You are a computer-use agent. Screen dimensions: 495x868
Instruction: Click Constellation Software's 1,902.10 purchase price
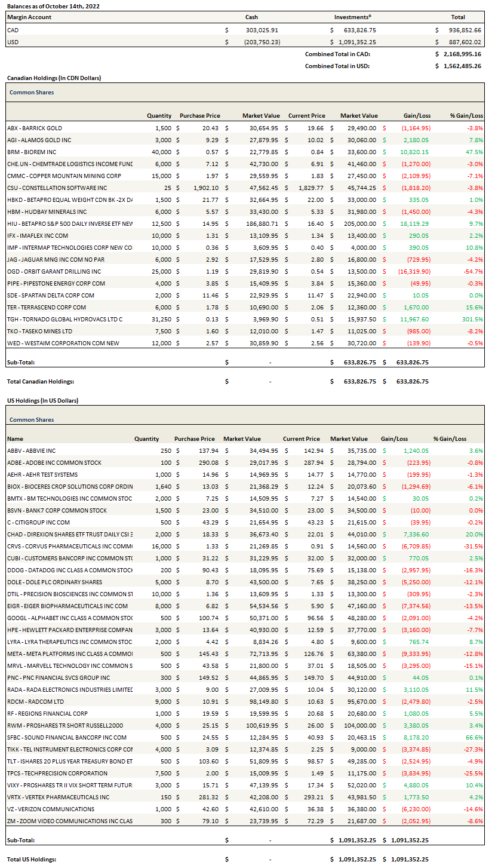point(204,188)
